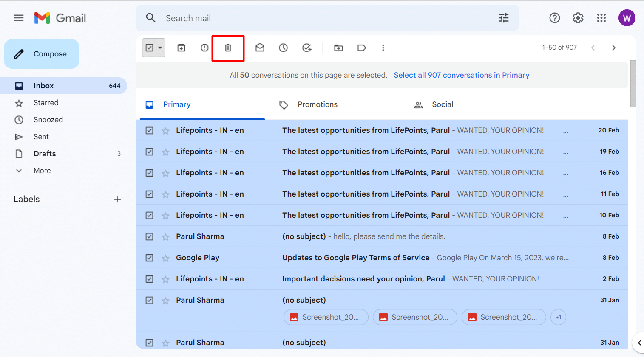Click the Labels heading
The height and width of the screenshot is (357, 644).
point(26,199)
